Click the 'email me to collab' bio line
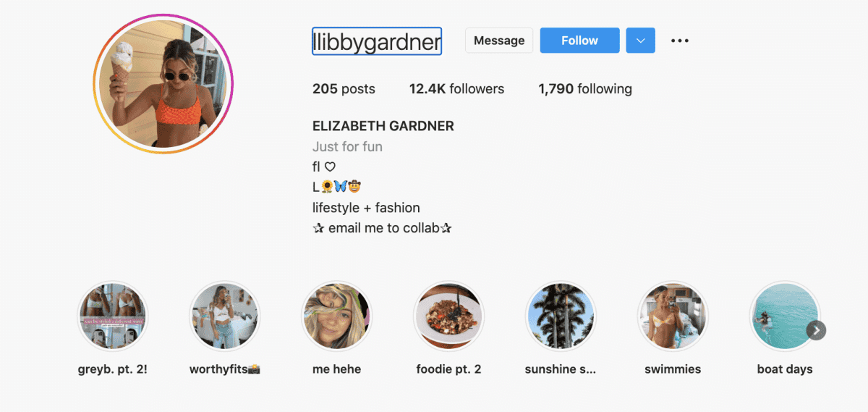868x412 pixels. point(382,228)
